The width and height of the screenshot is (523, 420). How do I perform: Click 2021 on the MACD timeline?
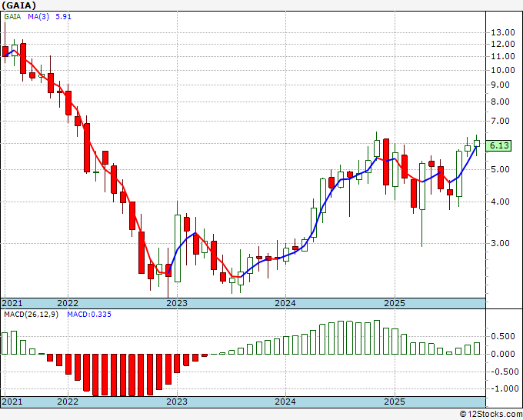point(12,402)
